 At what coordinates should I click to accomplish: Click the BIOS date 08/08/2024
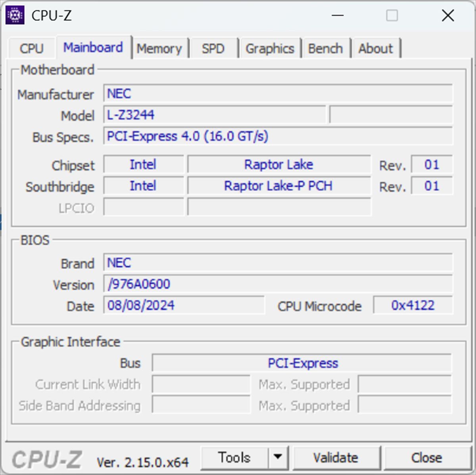[184, 305]
